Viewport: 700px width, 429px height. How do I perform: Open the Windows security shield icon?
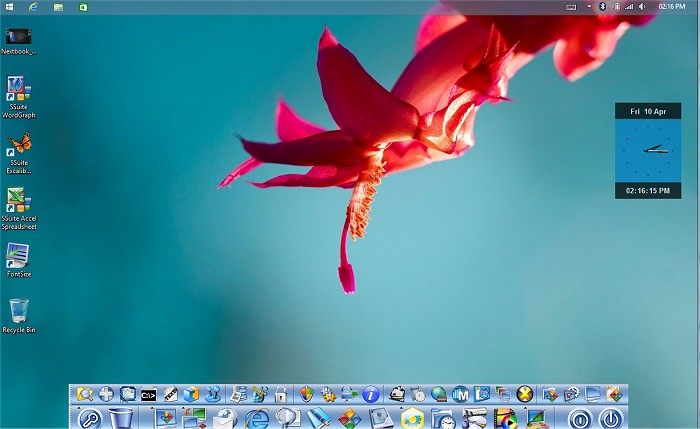[x=306, y=395]
